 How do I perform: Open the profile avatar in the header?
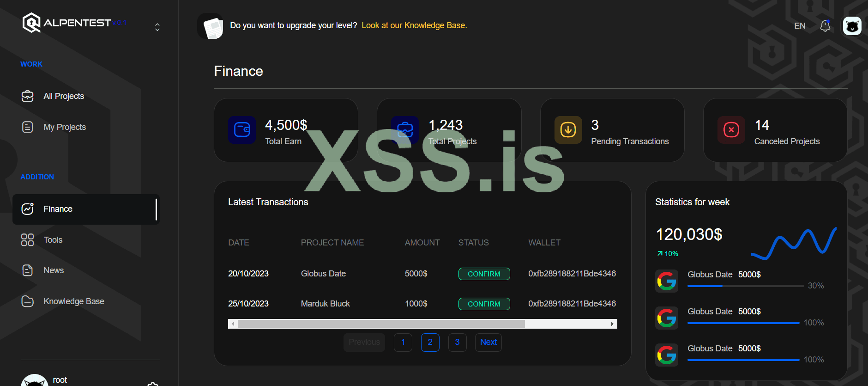(852, 26)
